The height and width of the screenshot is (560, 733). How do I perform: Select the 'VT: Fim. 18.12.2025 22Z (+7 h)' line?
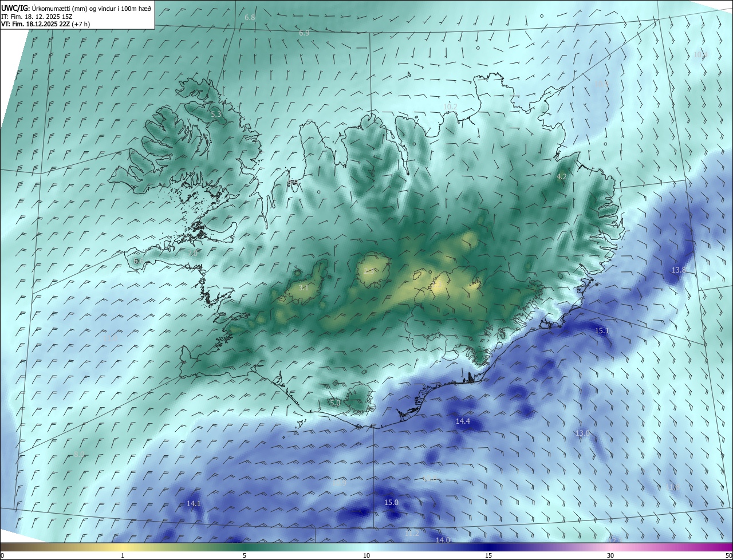[x=46, y=24]
